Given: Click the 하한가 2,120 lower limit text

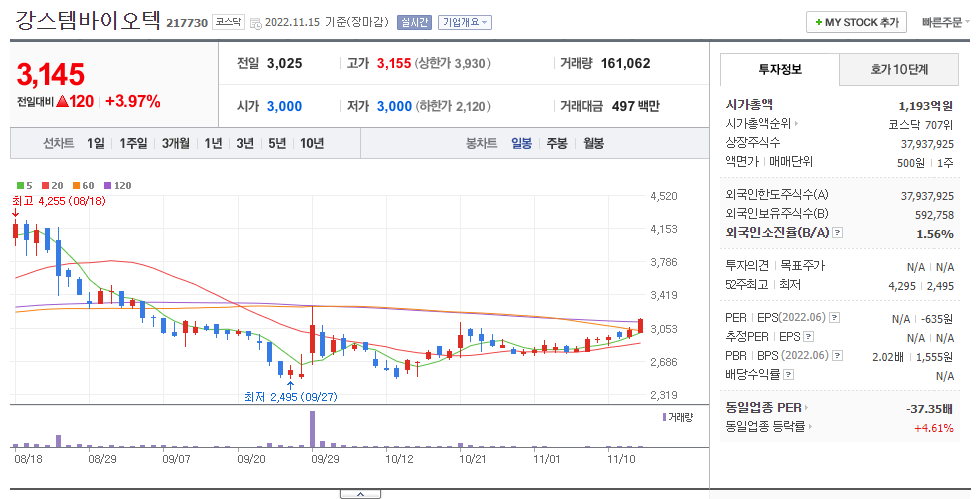Looking at the screenshot, I should point(453,106).
